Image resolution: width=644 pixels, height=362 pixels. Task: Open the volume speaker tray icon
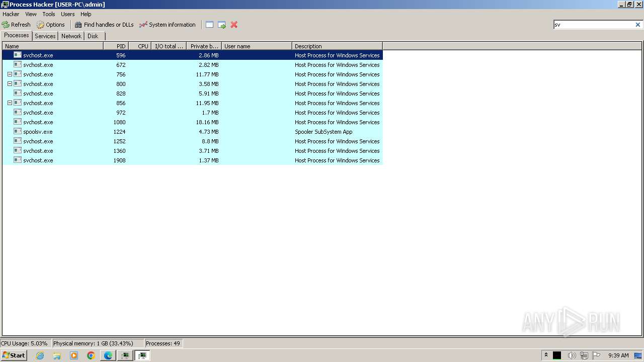(x=572, y=355)
